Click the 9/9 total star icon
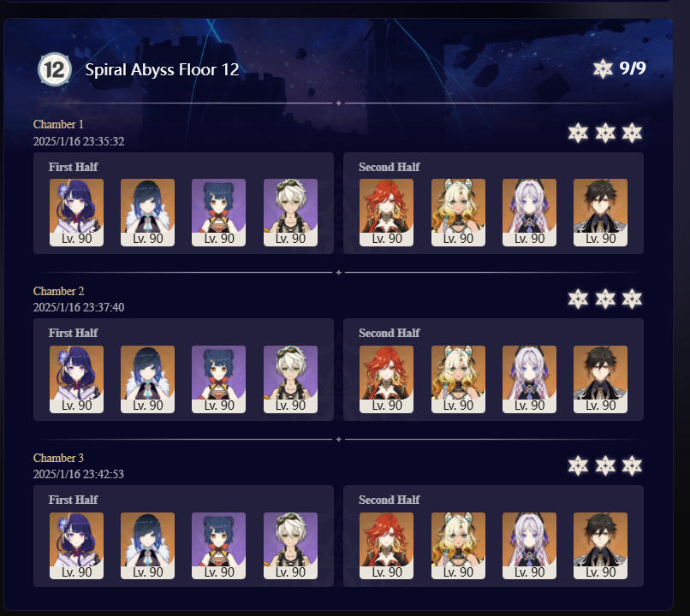 (603, 69)
